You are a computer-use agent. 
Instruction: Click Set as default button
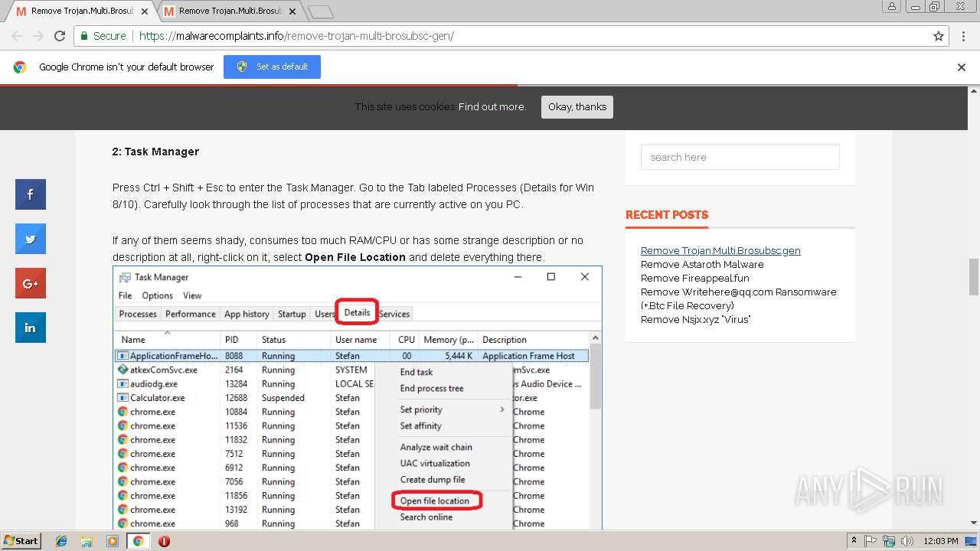pyautogui.click(x=272, y=67)
